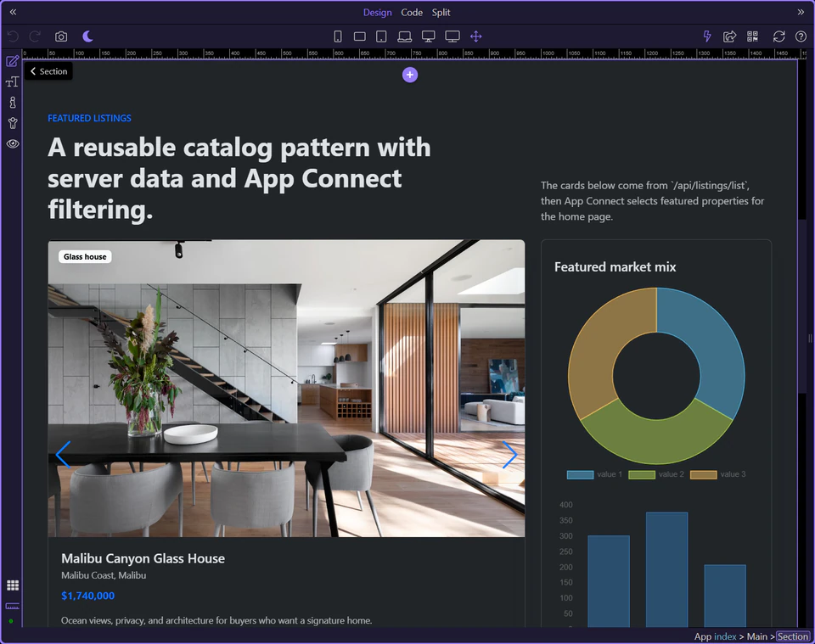Viewport: 815px width, 644px height.
Task: Click Section in the breadcrumb
Action: click(x=793, y=636)
